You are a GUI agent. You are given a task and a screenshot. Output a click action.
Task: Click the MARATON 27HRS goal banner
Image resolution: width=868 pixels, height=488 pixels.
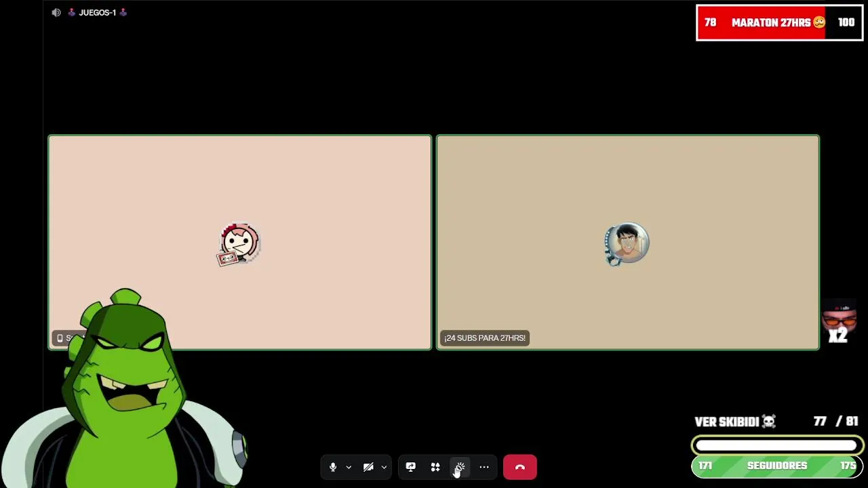780,22
